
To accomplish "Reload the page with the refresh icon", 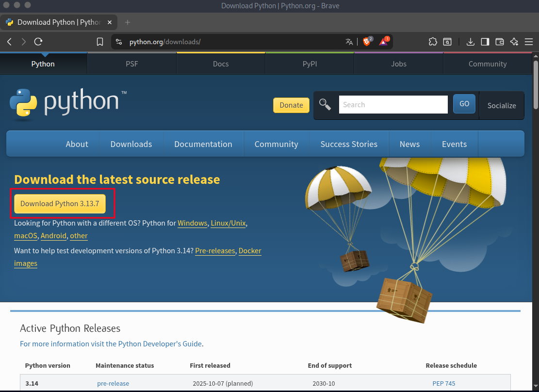I will point(38,42).
